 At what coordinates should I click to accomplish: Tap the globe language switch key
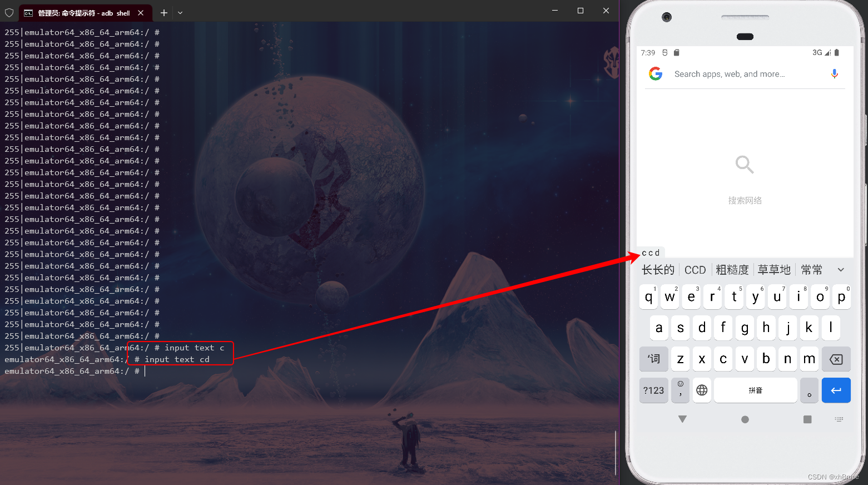(x=702, y=390)
